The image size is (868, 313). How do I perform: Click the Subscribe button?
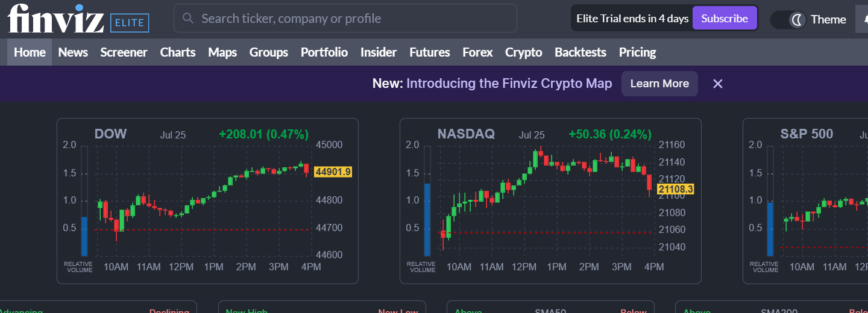click(x=725, y=18)
